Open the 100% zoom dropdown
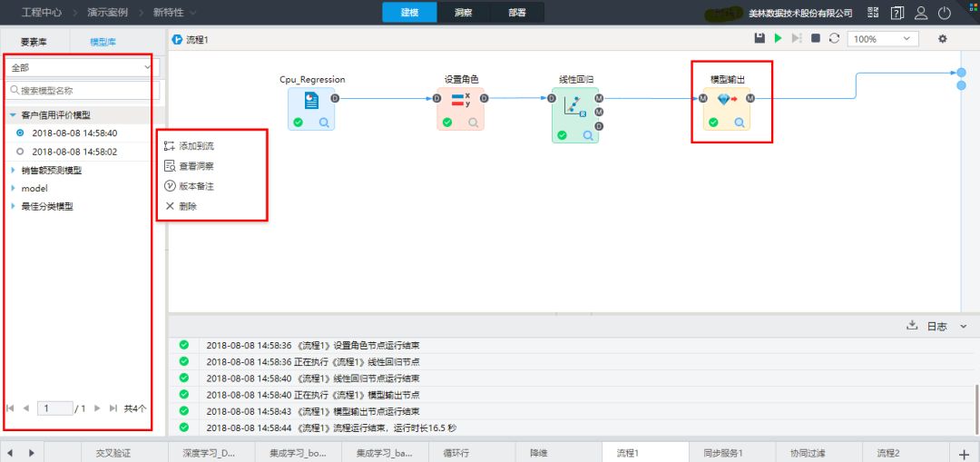The height and width of the screenshot is (462, 980). 882,39
